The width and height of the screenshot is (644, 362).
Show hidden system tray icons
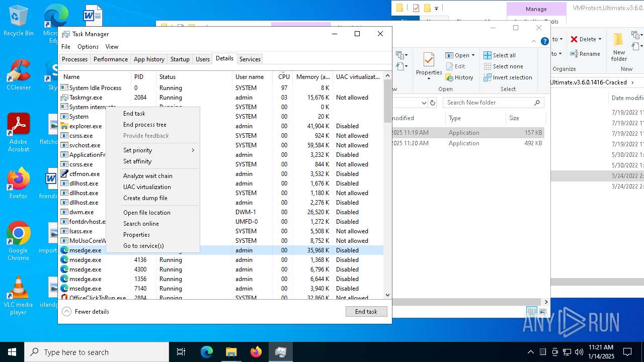530,352
